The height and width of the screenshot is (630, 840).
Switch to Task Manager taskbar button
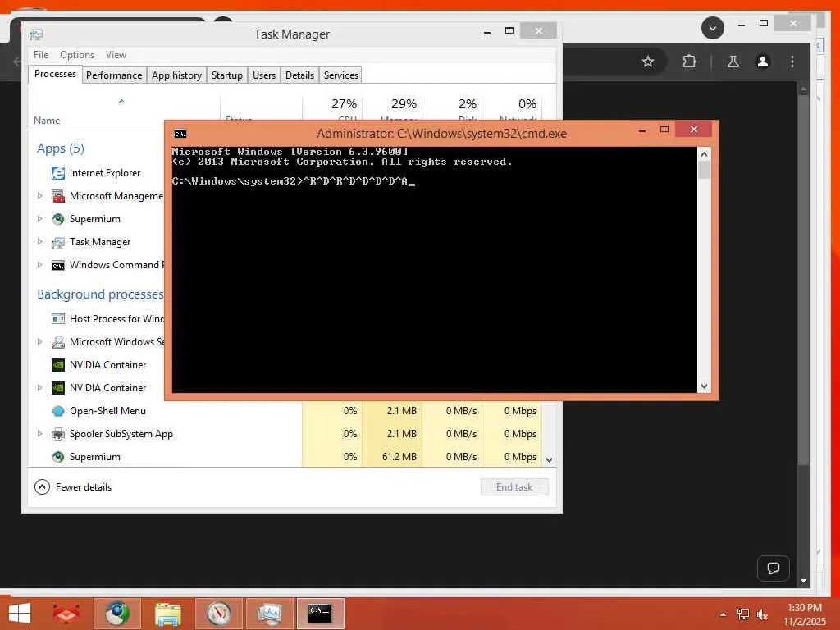tap(269, 614)
